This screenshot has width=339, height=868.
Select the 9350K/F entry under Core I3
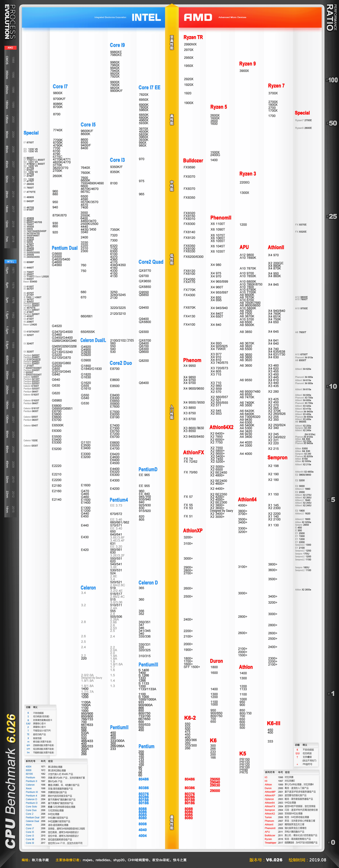[116, 167]
